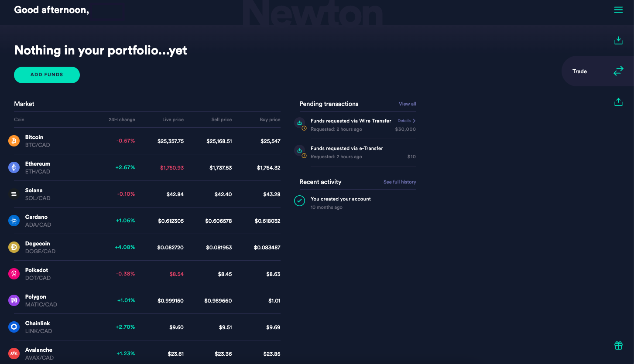Click Chainlink sell price $9.51
This screenshot has height=364, width=634.
pyautogui.click(x=225, y=327)
